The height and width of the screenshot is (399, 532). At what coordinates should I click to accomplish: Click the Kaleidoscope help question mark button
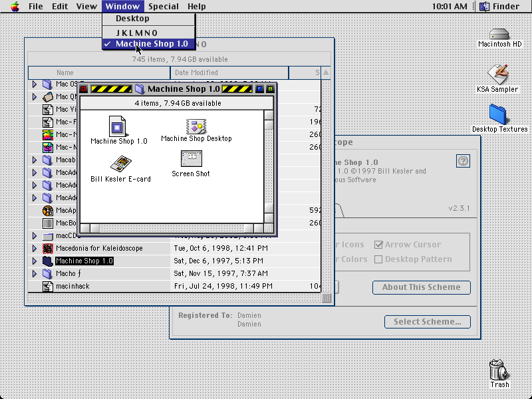point(463,161)
